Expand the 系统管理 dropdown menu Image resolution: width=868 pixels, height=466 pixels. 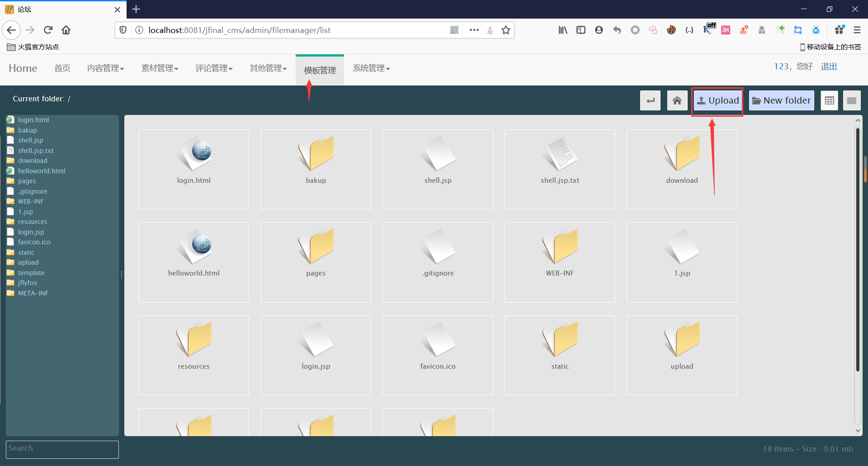371,68
